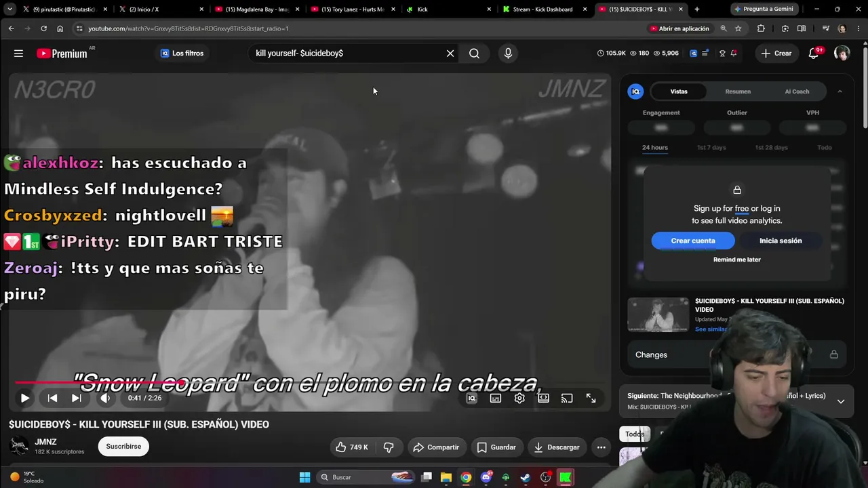Save video with Guardar button

pos(496,447)
